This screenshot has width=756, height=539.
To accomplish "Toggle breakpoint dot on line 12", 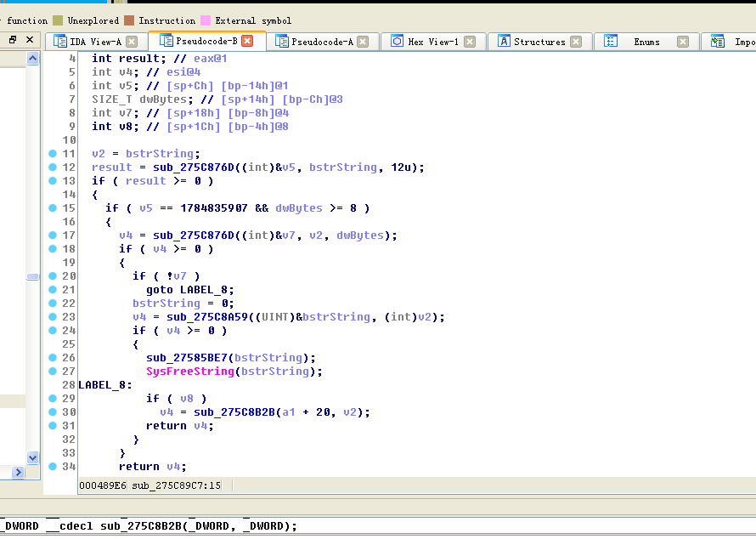I will (53, 167).
